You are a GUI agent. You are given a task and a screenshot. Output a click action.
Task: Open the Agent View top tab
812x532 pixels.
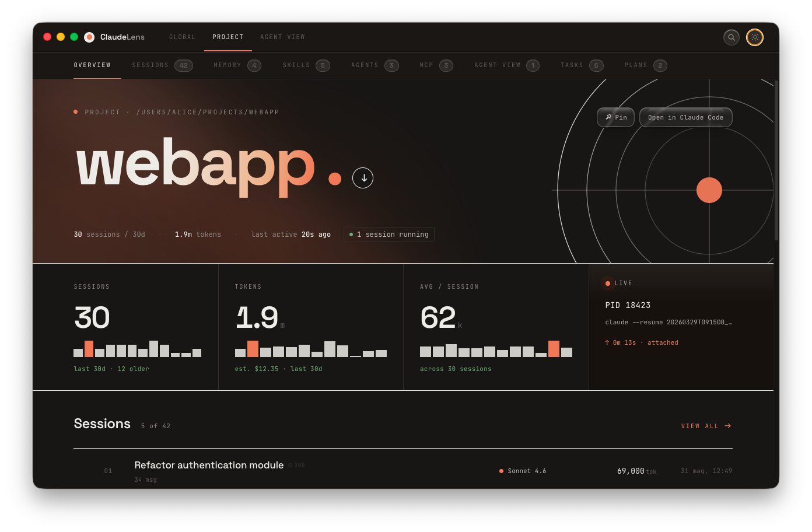[282, 37]
